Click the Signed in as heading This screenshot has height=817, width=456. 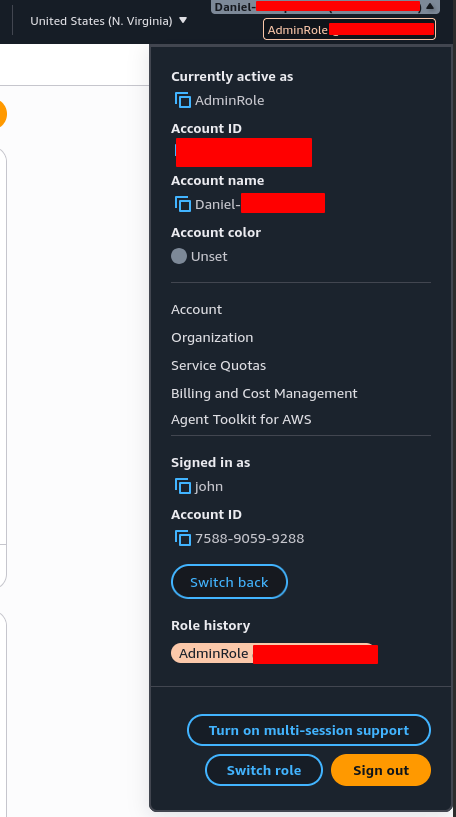tap(211, 463)
